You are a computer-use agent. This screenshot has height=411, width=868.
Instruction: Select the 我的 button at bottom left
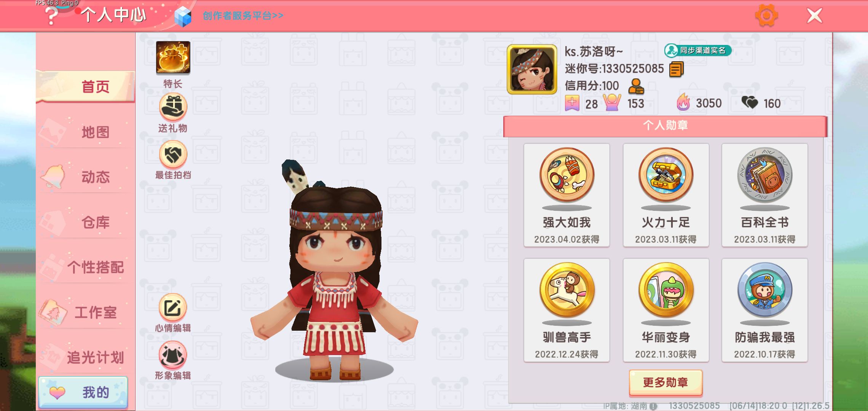coord(83,392)
